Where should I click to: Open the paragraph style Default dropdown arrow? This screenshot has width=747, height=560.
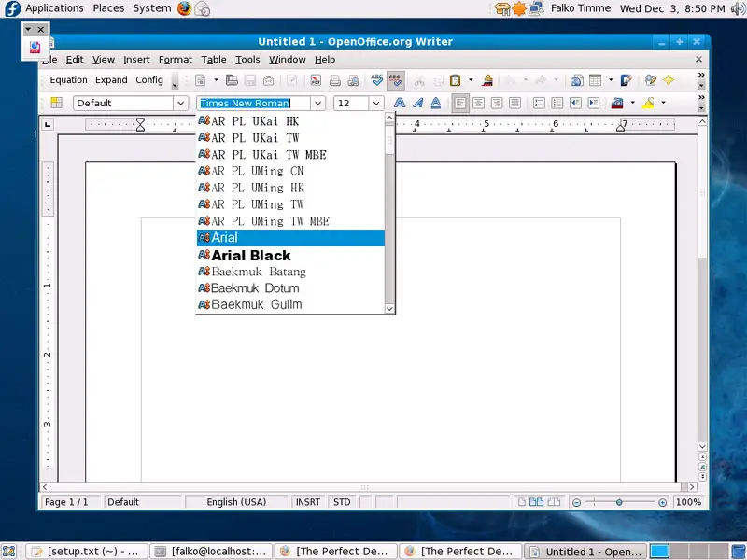pos(180,103)
